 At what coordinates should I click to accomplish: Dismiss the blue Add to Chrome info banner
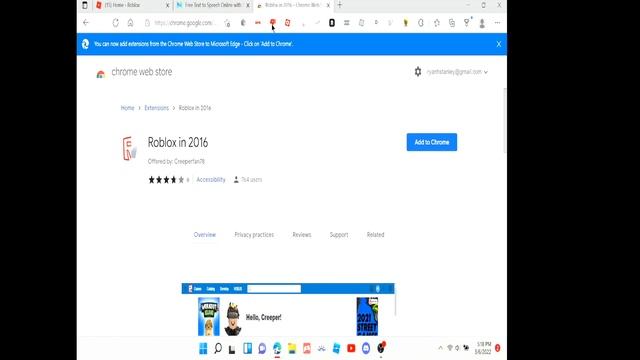499,44
